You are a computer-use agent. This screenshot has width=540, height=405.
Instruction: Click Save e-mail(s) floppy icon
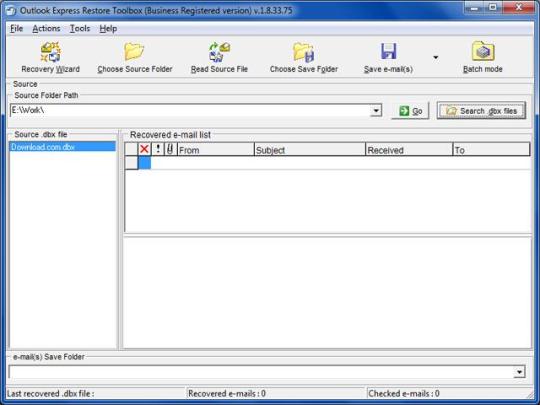click(x=389, y=51)
